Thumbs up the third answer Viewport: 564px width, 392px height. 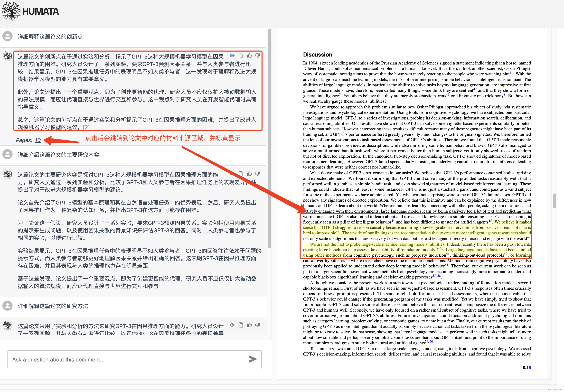coord(249,325)
